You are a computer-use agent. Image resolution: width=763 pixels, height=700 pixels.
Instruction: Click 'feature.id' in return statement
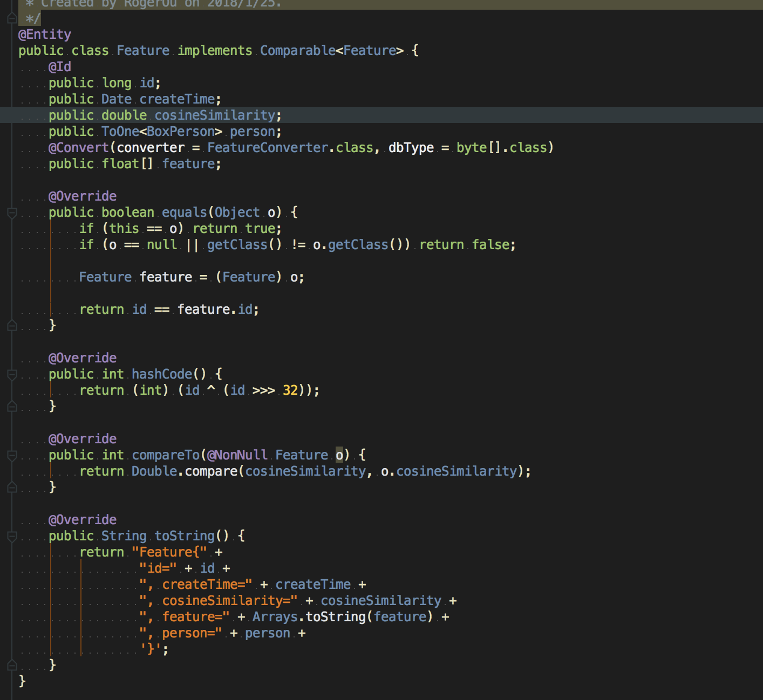coord(215,310)
